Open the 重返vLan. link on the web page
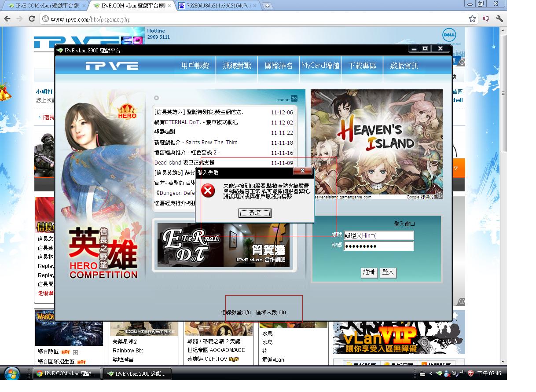536x392 pixels. point(274,359)
